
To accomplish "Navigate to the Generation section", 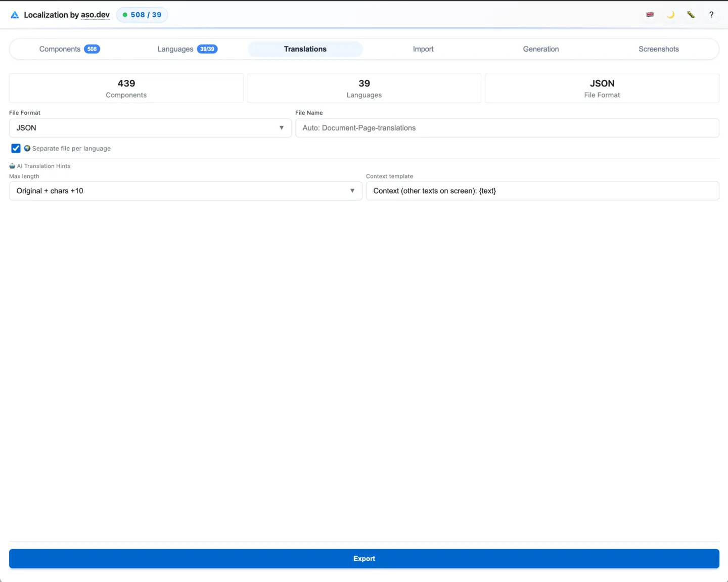I will click(x=541, y=49).
